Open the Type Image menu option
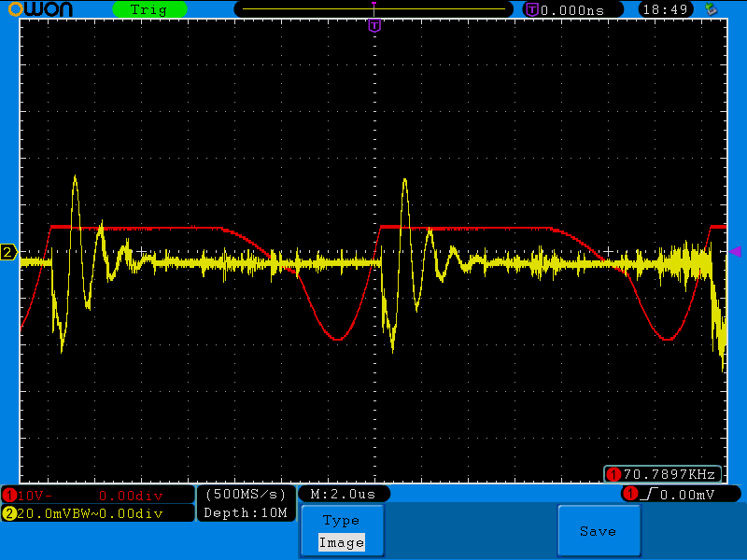Screen dimensions: 747x560 (x=342, y=531)
